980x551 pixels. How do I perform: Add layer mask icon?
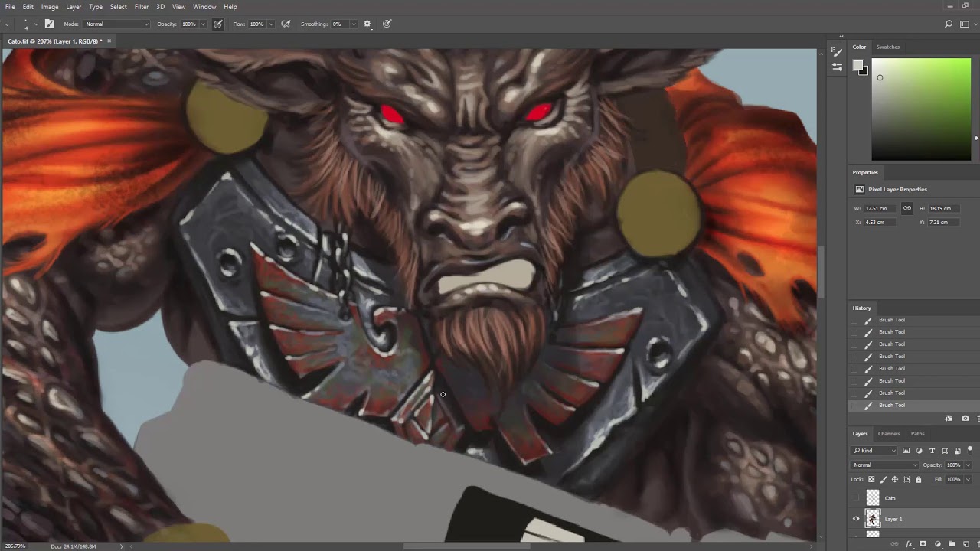(923, 544)
